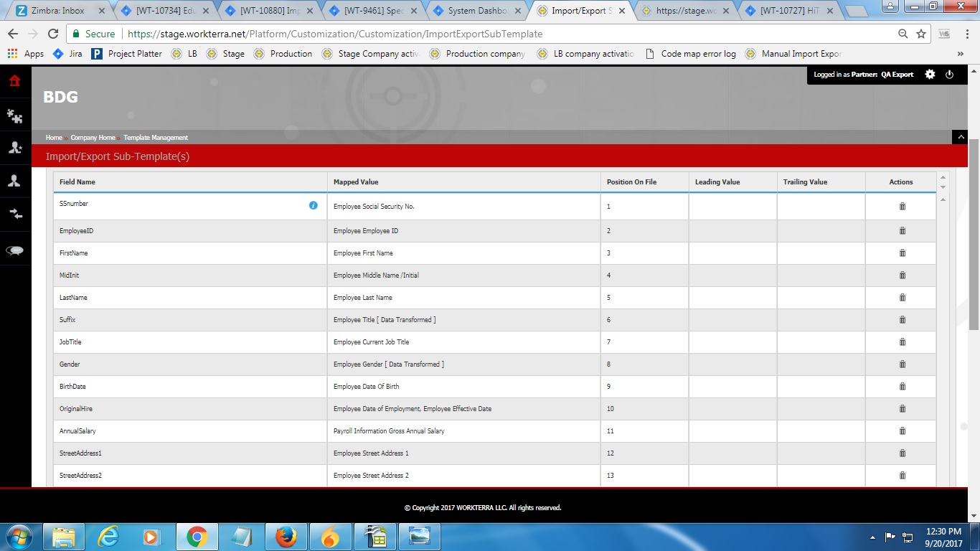
Task: Show hidden system tray icons arrow
Action: 872,537
